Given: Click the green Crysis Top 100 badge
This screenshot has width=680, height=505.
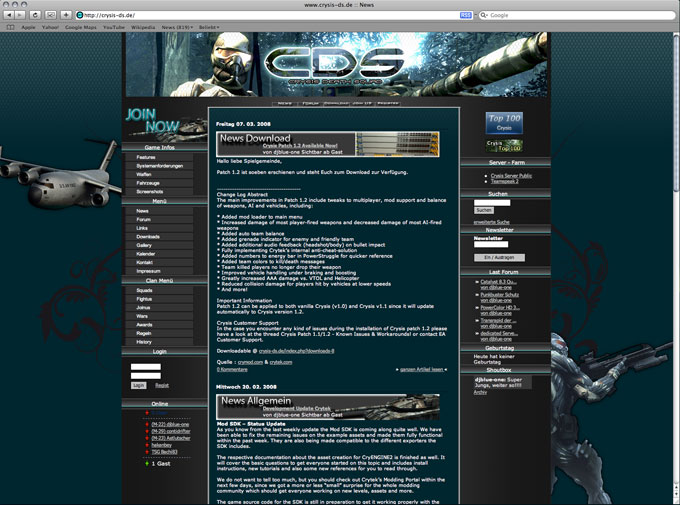Looking at the screenshot, I should [504, 146].
